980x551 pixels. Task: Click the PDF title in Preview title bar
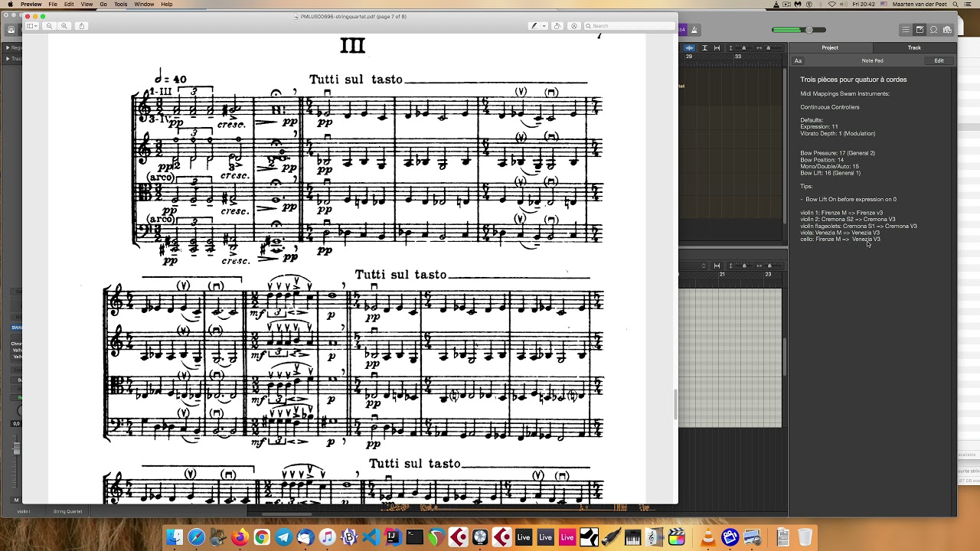[x=353, y=16]
